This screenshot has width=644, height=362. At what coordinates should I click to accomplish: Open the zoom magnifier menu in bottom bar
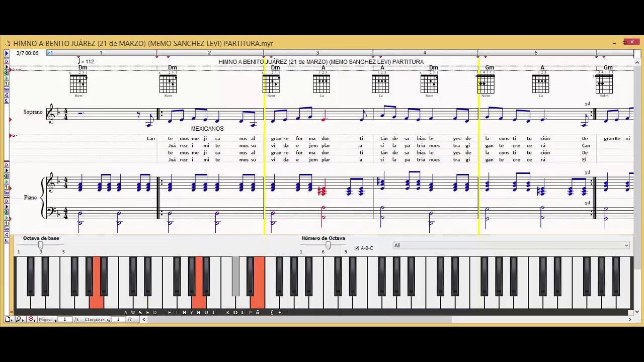coord(19,319)
